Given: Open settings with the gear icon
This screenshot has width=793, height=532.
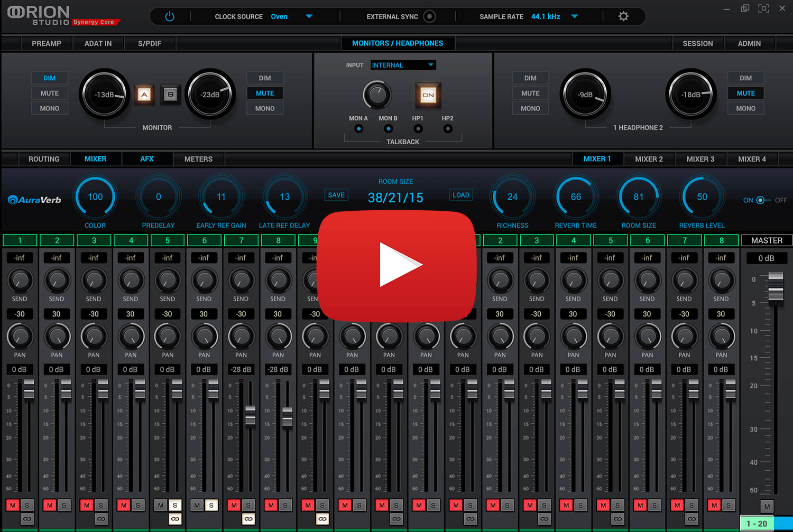Looking at the screenshot, I should point(623,16).
